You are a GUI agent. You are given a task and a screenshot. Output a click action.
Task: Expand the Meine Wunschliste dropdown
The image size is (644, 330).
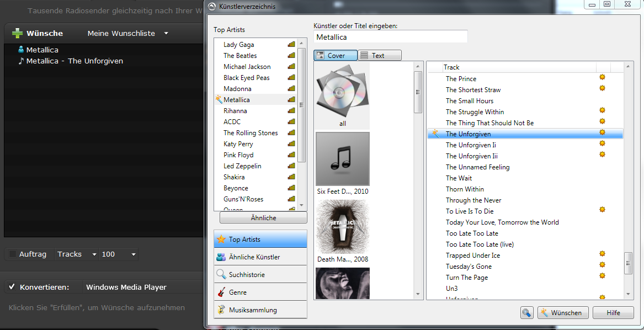pos(166,34)
